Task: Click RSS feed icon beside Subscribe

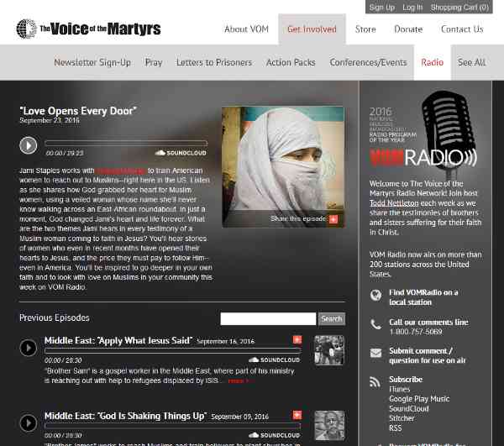Action: (x=375, y=381)
